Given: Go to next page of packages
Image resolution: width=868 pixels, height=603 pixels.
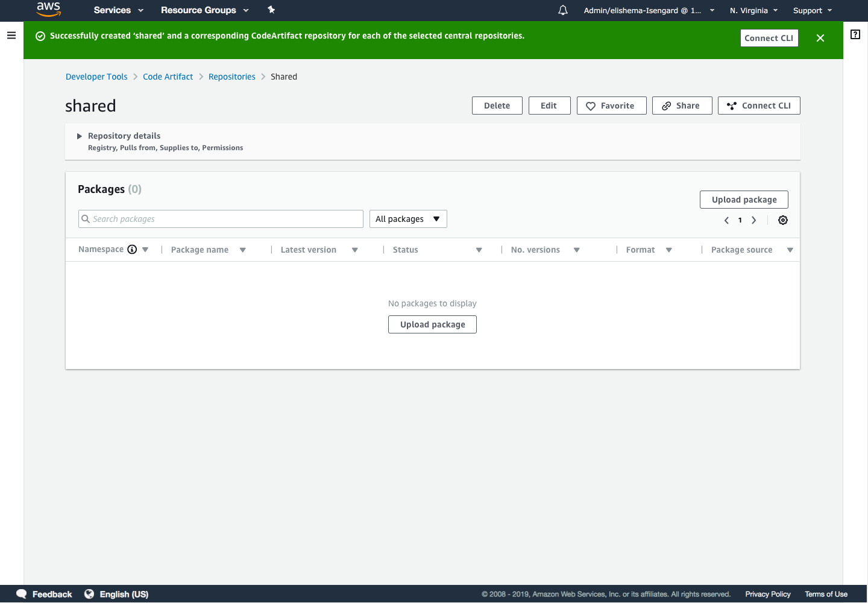Looking at the screenshot, I should click(x=754, y=220).
